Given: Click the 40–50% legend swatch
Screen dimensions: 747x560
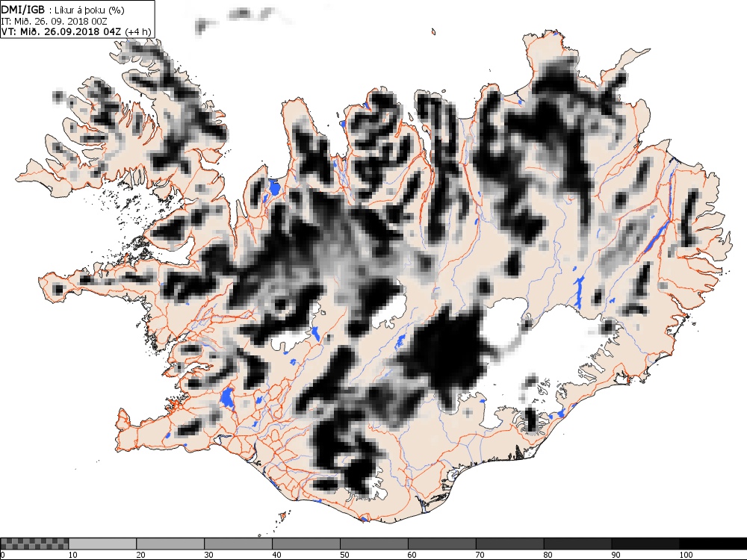Looking at the screenshot, I should (306, 544).
